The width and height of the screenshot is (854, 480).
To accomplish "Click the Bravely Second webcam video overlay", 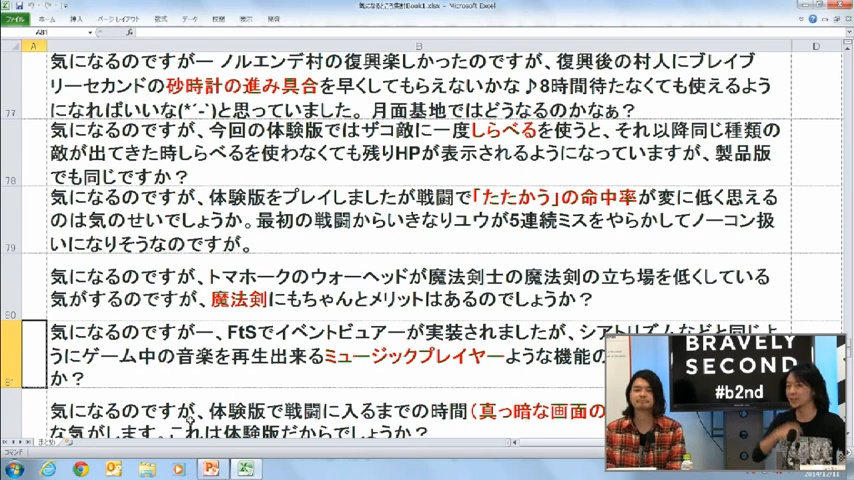I will coord(725,402).
